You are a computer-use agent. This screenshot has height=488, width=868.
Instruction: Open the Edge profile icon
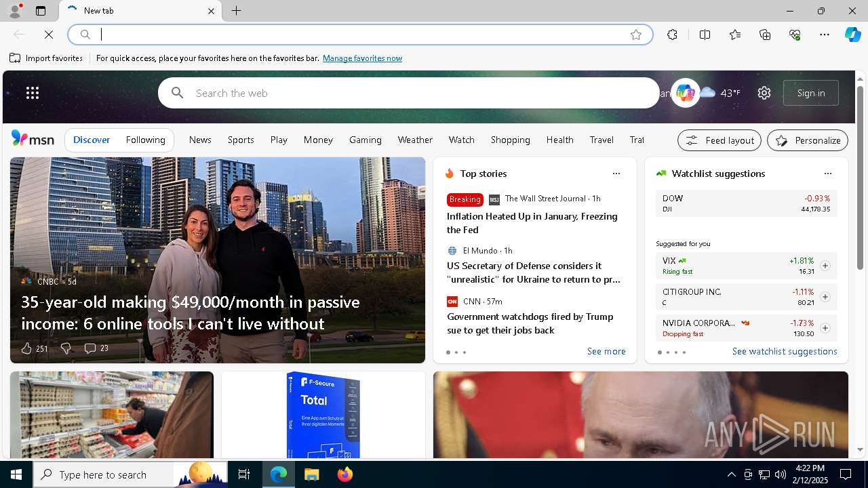[14, 11]
